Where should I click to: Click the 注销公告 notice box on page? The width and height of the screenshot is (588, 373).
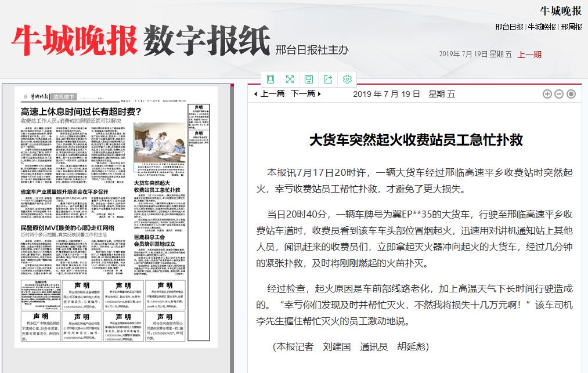click(41, 295)
